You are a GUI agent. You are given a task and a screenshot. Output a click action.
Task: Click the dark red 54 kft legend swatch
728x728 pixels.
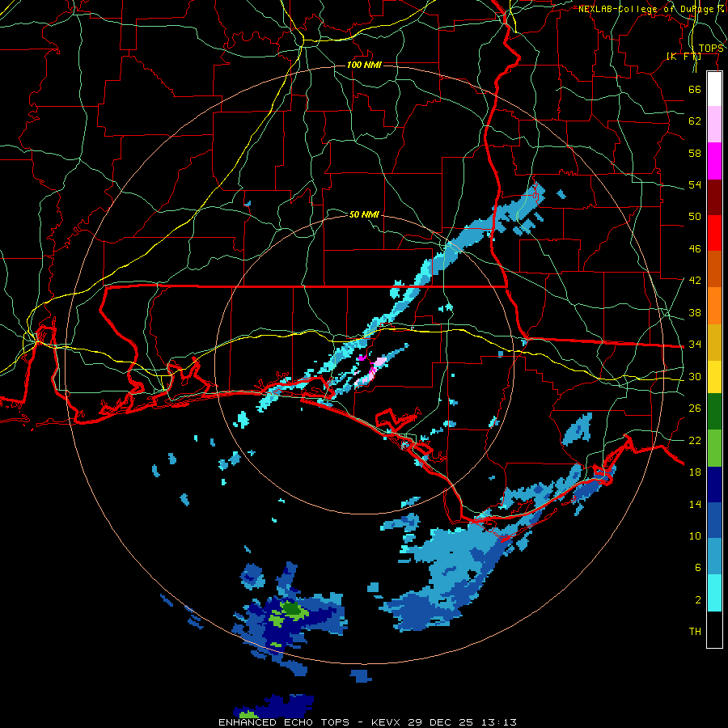714,197
